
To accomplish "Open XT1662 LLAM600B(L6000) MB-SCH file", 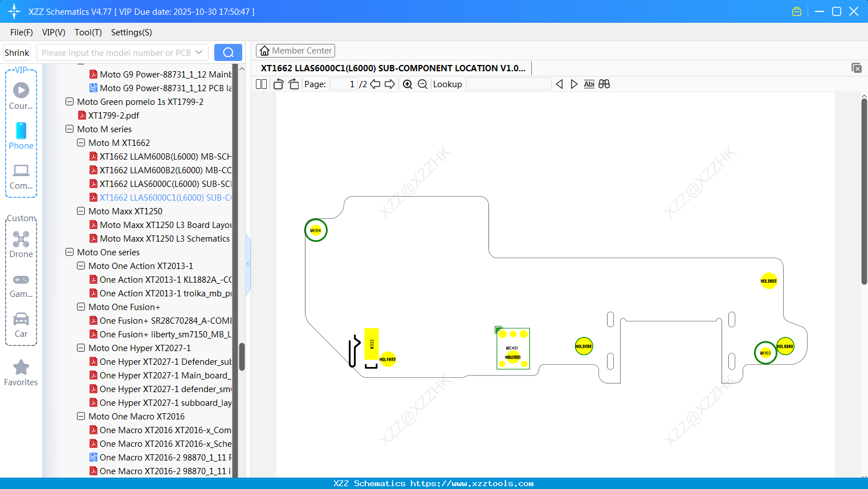I will (160, 156).
